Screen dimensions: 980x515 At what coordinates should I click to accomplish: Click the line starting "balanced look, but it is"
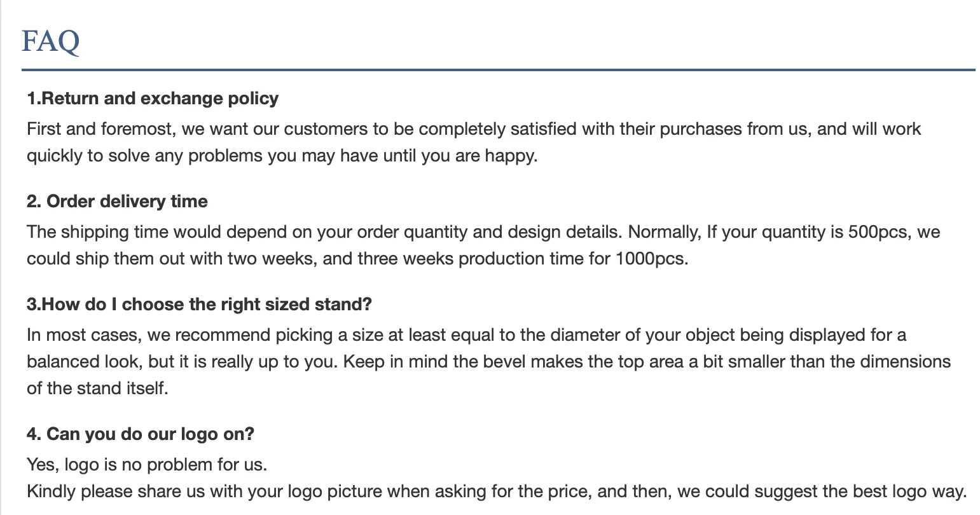(488, 362)
